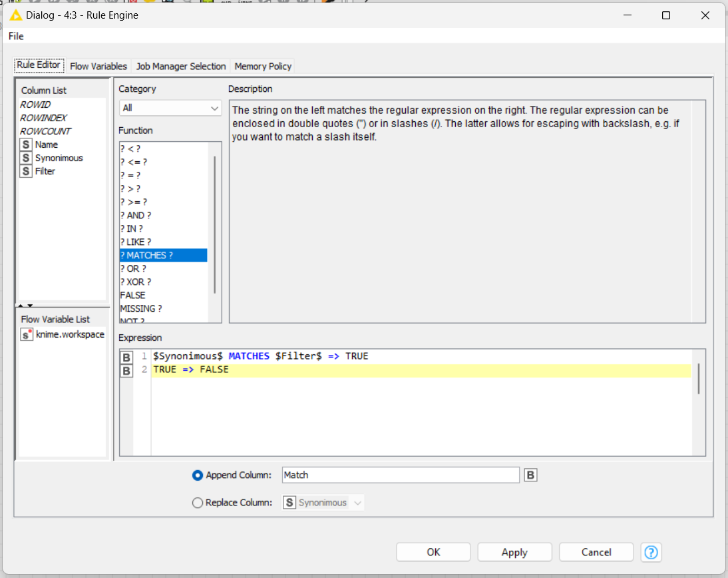Open help via the question mark icon
Image resolution: width=728 pixels, height=578 pixels.
651,552
